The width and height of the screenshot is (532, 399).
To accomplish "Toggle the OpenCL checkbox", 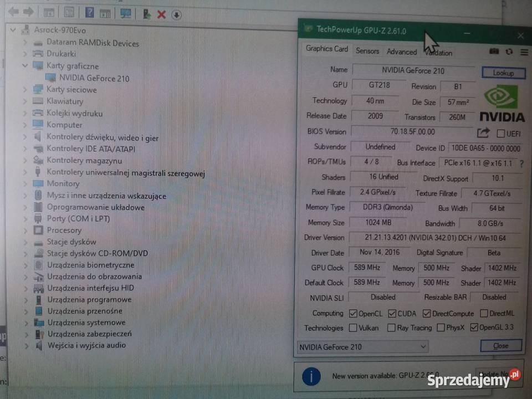I will (x=353, y=314).
